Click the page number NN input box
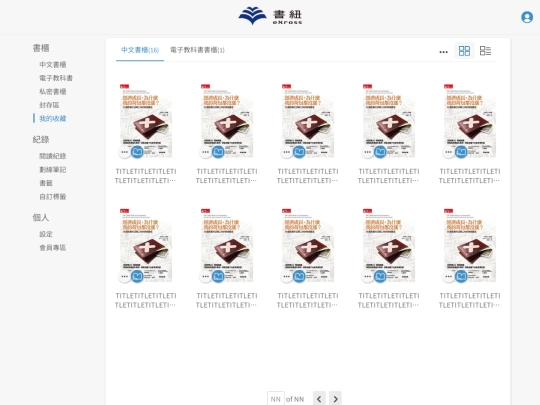The width and height of the screenshot is (540, 405). (276, 398)
